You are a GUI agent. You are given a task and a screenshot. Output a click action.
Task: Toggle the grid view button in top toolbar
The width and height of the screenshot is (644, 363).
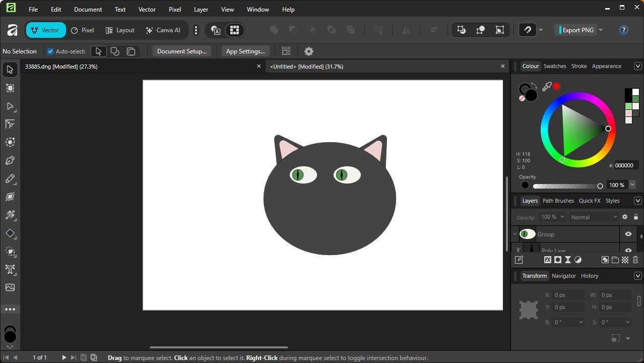[234, 30]
